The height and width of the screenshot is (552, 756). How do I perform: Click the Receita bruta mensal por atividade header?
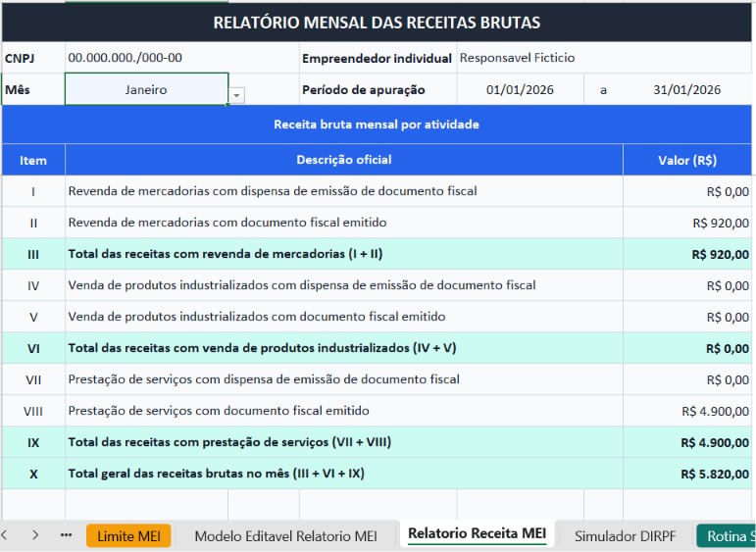pyautogui.click(x=377, y=124)
